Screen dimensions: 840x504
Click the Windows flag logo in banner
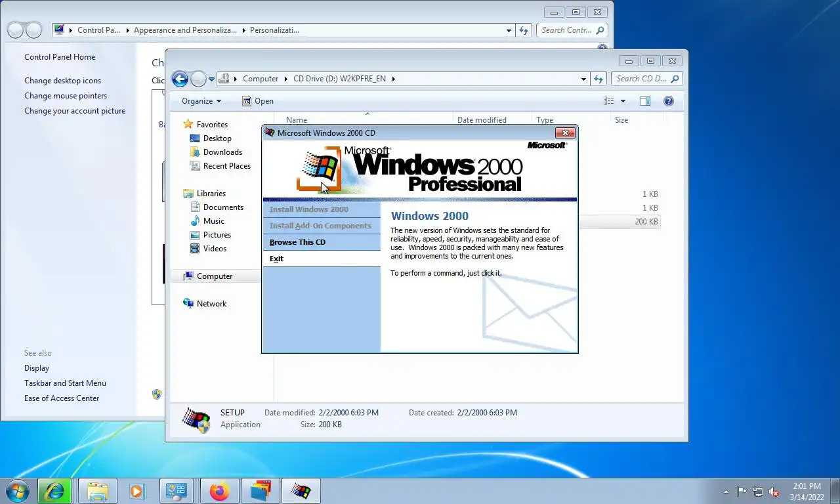pos(320,167)
